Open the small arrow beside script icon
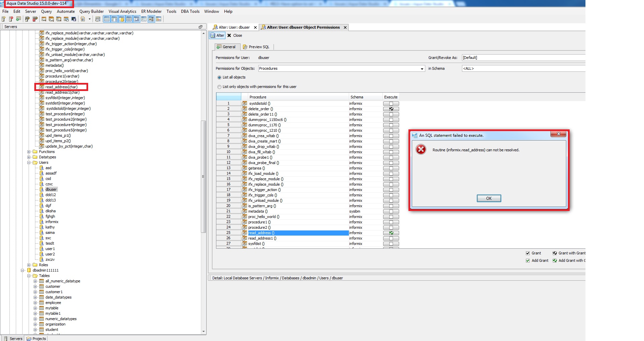The image size is (644, 341). pos(90,19)
